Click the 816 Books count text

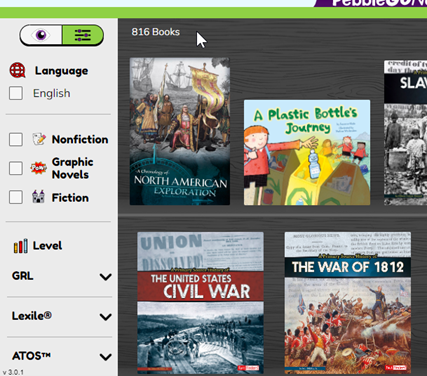[x=156, y=32]
